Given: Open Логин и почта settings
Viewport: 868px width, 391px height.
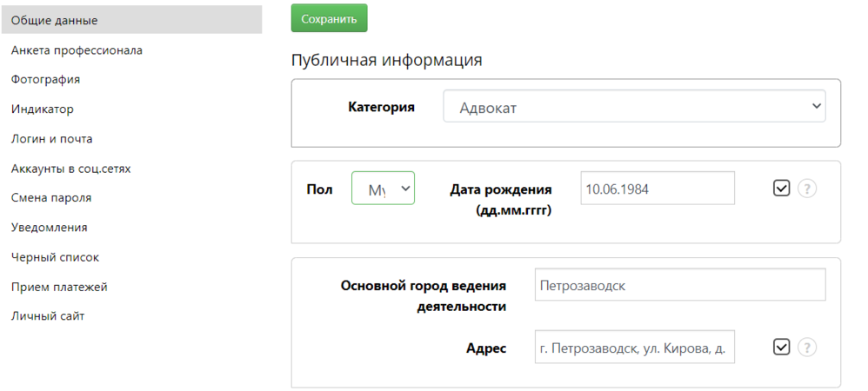Looking at the screenshot, I should 51,139.
